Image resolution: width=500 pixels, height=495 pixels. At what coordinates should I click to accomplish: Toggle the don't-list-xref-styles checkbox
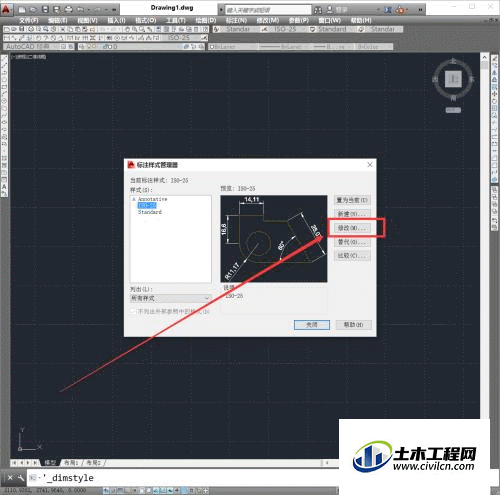point(133,311)
